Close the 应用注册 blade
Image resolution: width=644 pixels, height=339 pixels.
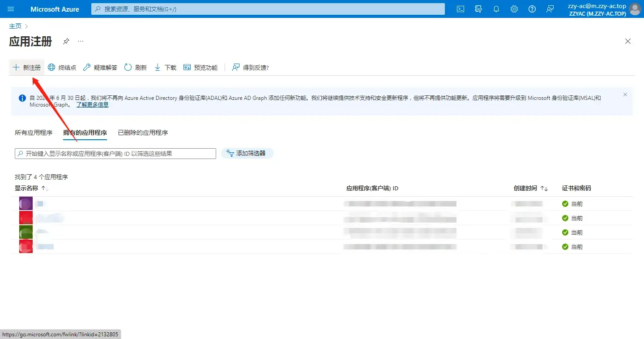(x=628, y=41)
